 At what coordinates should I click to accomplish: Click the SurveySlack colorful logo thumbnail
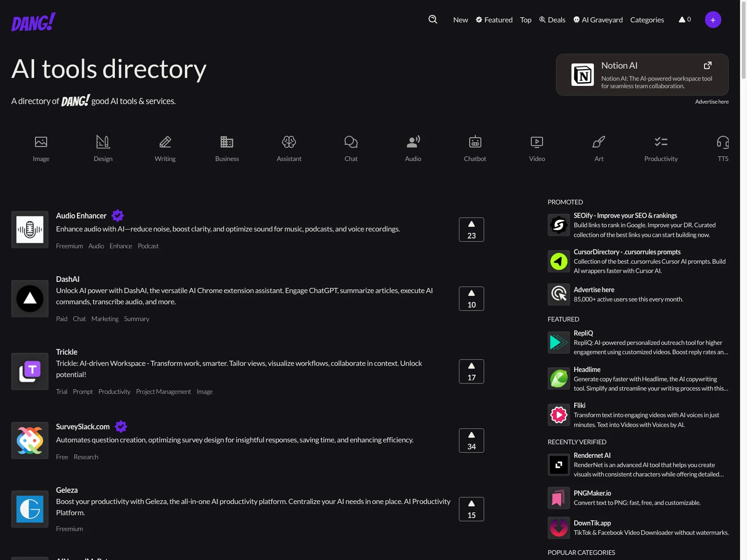click(30, 441)
